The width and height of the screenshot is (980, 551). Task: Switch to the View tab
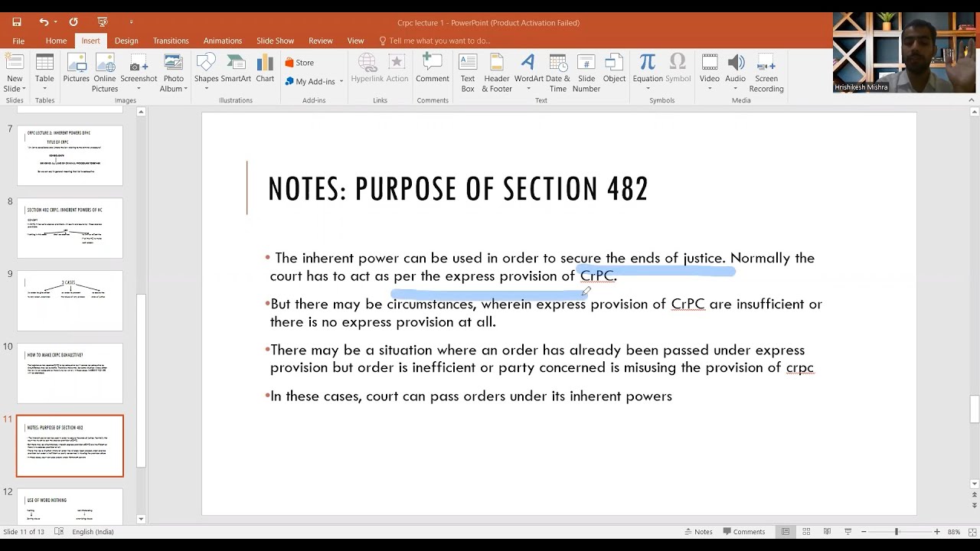point(356,41)
